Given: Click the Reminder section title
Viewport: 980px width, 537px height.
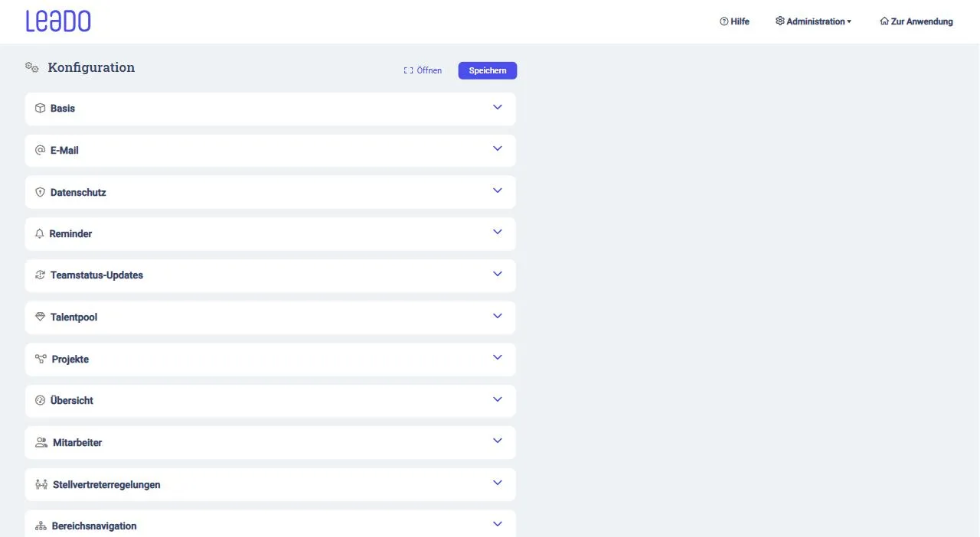Looking at the screenshot, I should coord(70,234).
